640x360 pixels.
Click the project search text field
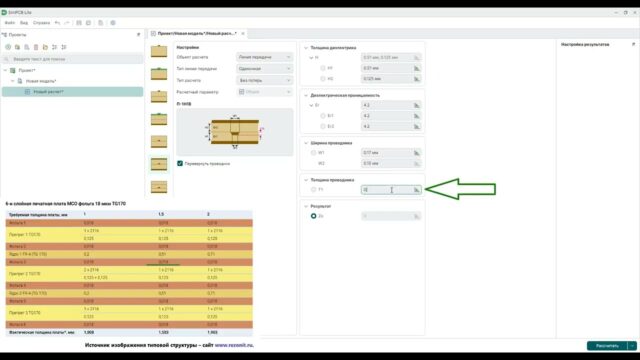click(73, 59)
